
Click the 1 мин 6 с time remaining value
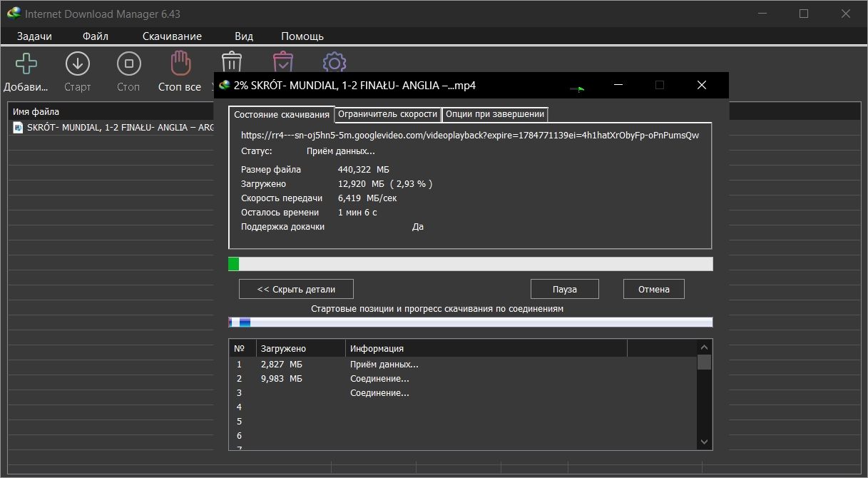coord(357,213)
